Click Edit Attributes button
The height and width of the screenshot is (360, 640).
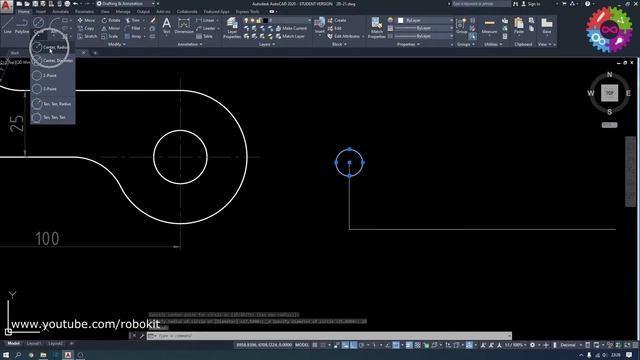(343, 36)
